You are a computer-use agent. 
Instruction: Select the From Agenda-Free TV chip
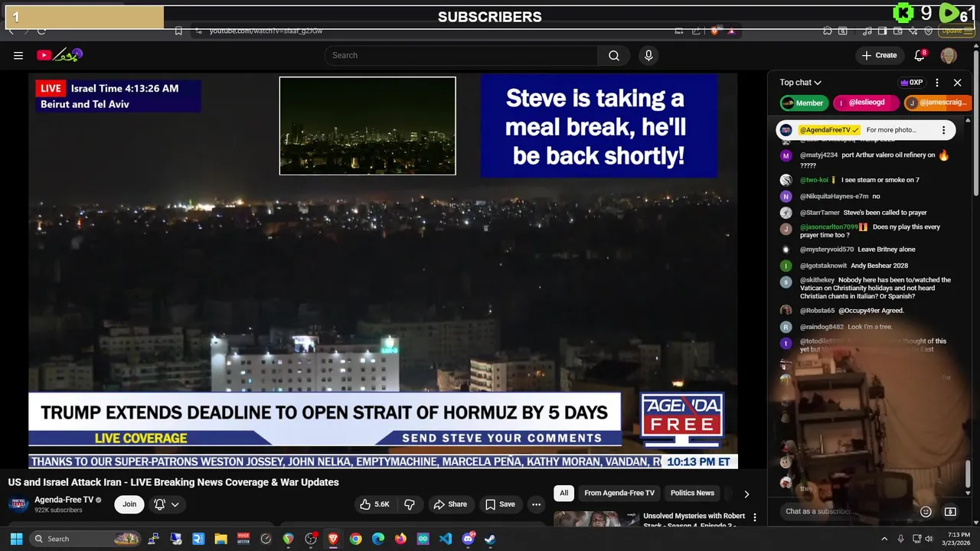click(x=619, y=493)
